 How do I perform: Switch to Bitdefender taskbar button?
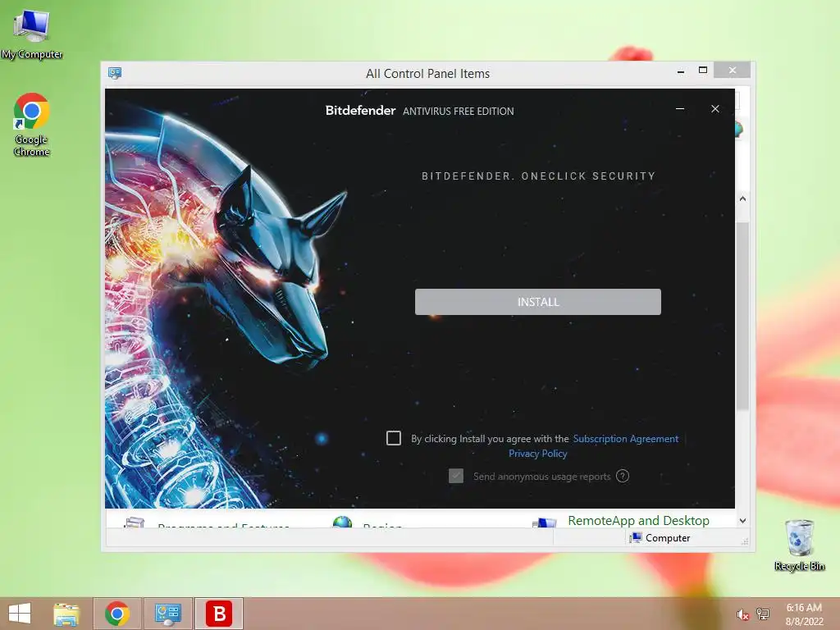coord(219,614)
